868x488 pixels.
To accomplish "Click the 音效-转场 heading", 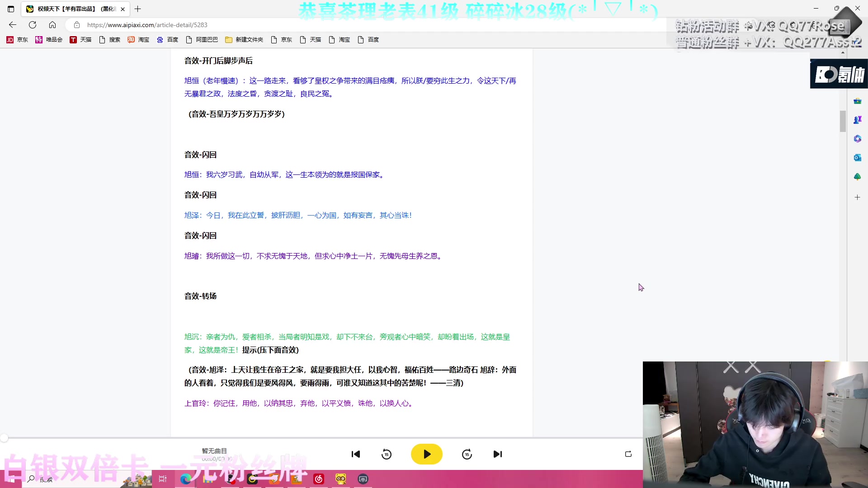I will 200,296.
